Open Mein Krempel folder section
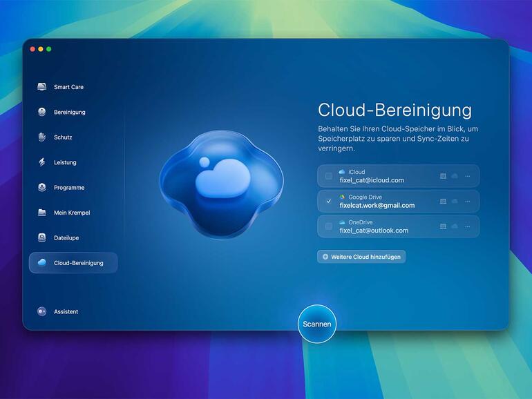 64,213
